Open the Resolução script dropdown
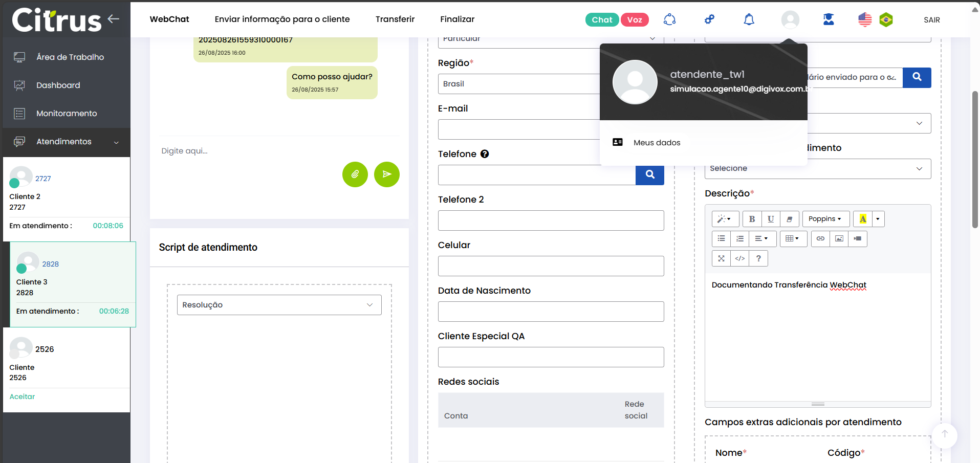The image size is (980, 463). click(x=279, y=305)
